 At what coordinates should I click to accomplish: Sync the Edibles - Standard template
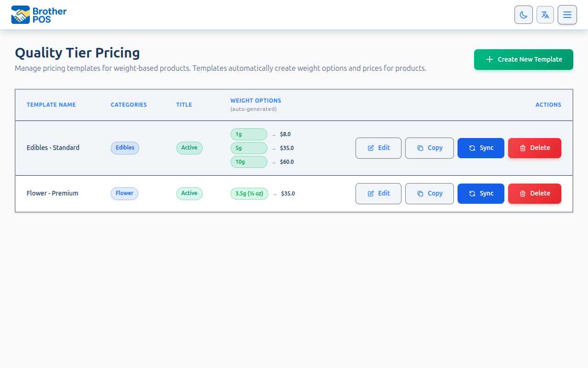[x=481, y=148]
